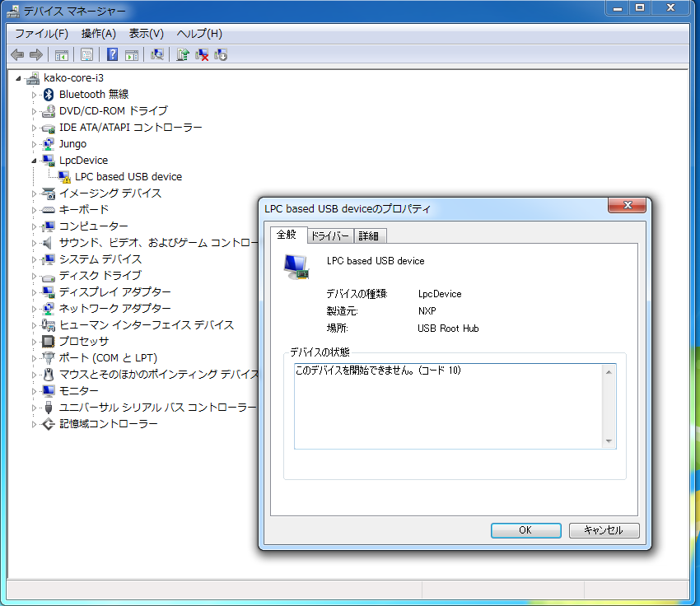Update driver software toolbar icon

[182, 55]
